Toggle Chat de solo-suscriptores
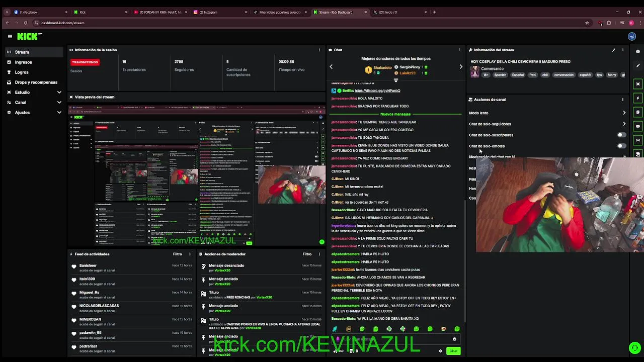Image resolution: width=644 pixels, height=362 pixels. point(622,135)
